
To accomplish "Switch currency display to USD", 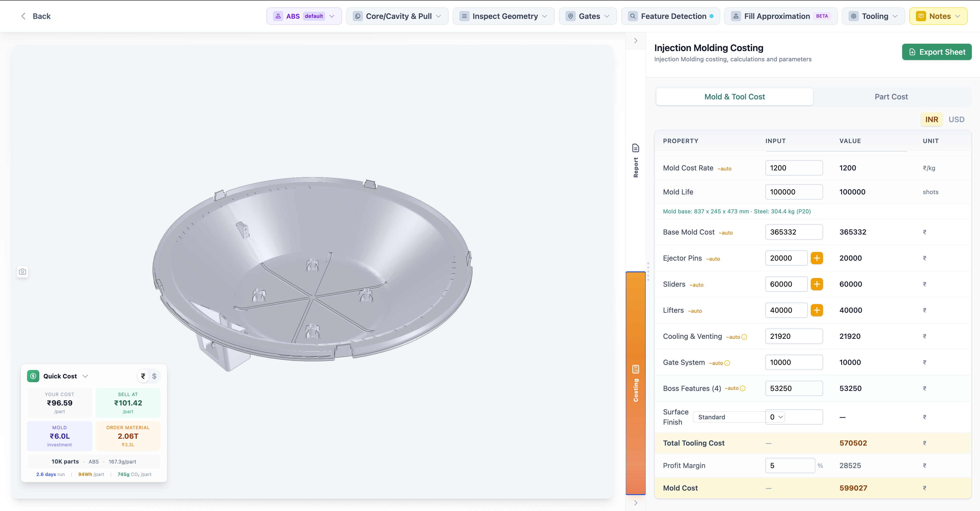I will pos(957,119).
